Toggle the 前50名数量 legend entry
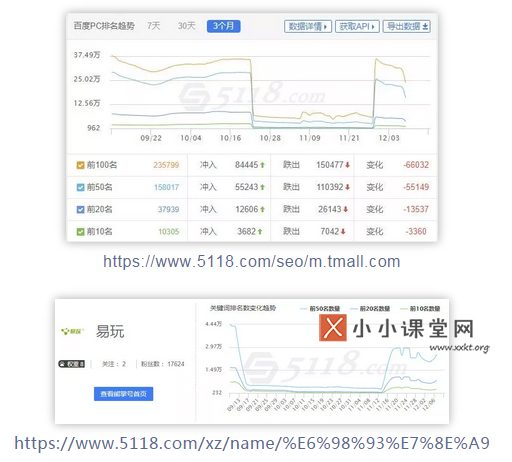Viewport: 512px width, 462px height. tap(320, 309)
